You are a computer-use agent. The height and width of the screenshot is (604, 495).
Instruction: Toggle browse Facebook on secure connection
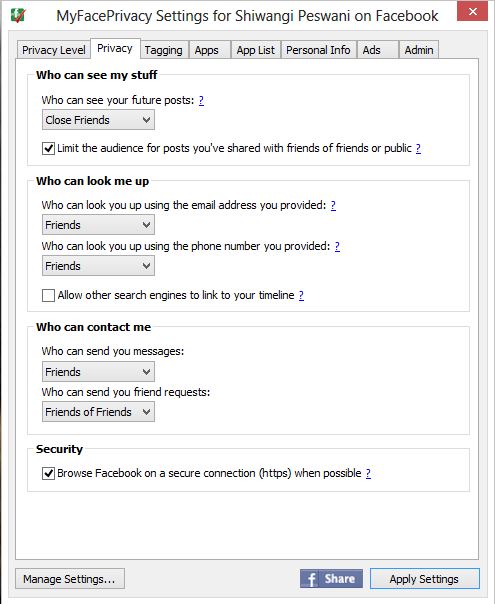click(48, 473)
